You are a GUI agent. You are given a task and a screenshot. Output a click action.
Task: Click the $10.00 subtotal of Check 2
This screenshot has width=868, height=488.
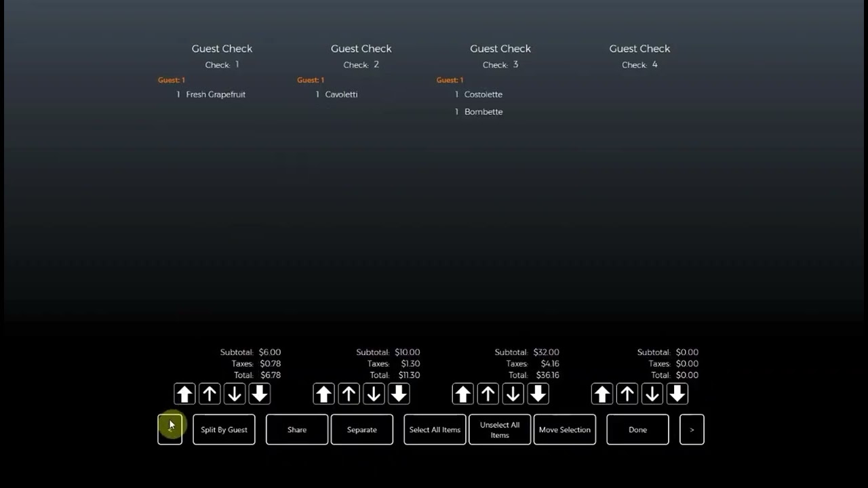(408, 352)
